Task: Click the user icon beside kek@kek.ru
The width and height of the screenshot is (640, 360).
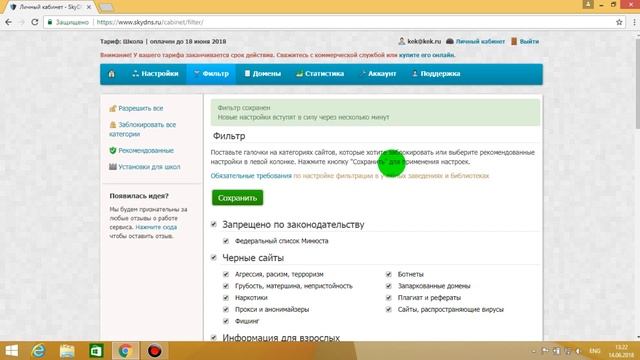Action: click(x=402, y=41)
